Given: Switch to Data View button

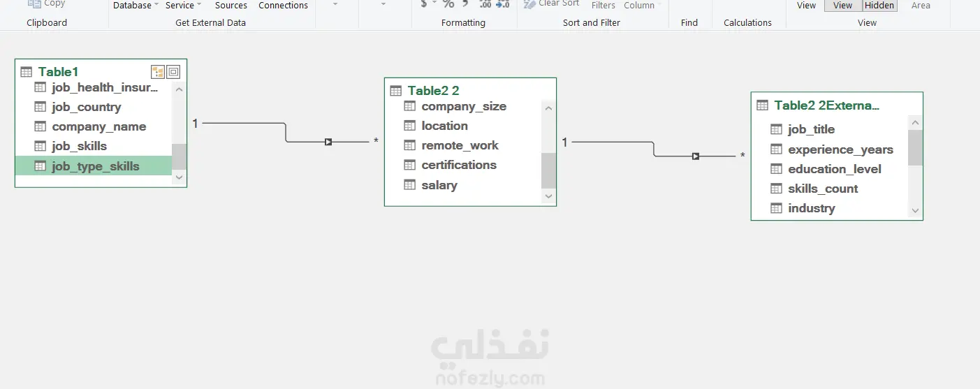Looking at the screenshot, I should (806, 5).
